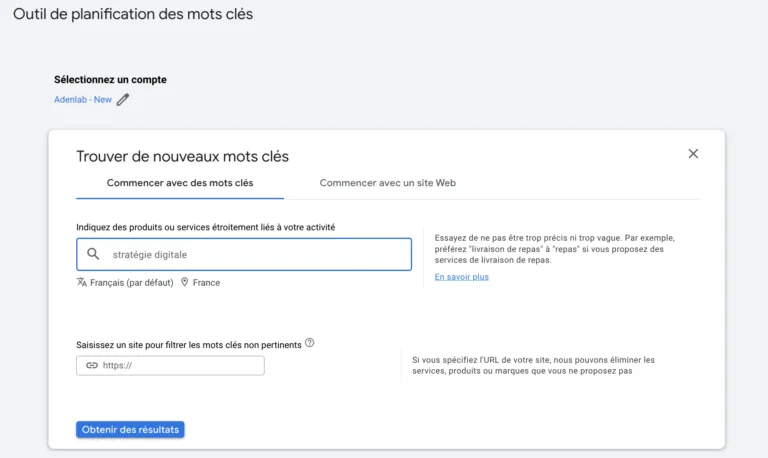Click the Outil de planification des mots clés title

pyautogui.click(x=133, y=14)
